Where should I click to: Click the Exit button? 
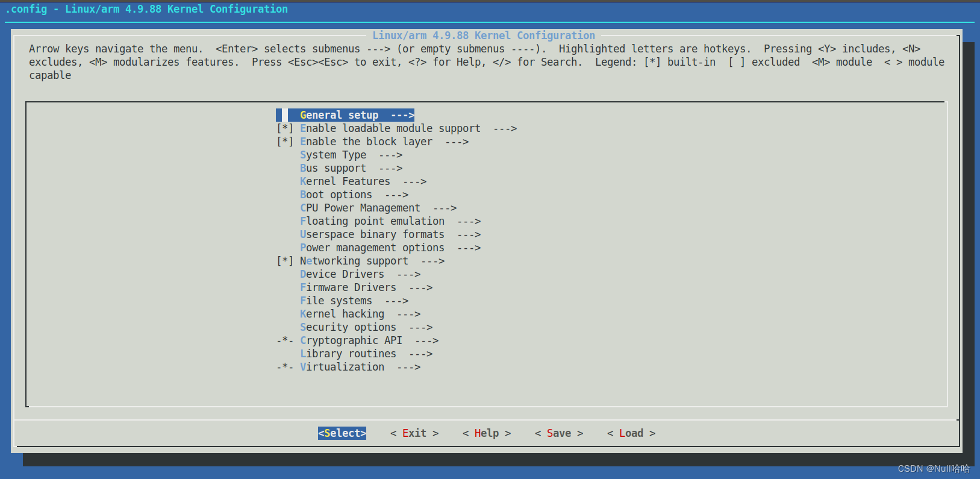tap(414, 433)
